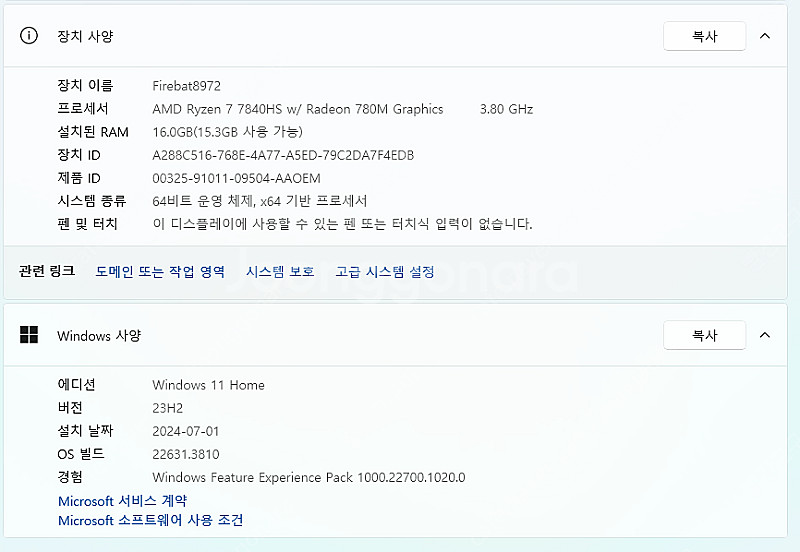Screen dimensions: 800x552
Task: Click the 버전 label
Action: [70, 408]
